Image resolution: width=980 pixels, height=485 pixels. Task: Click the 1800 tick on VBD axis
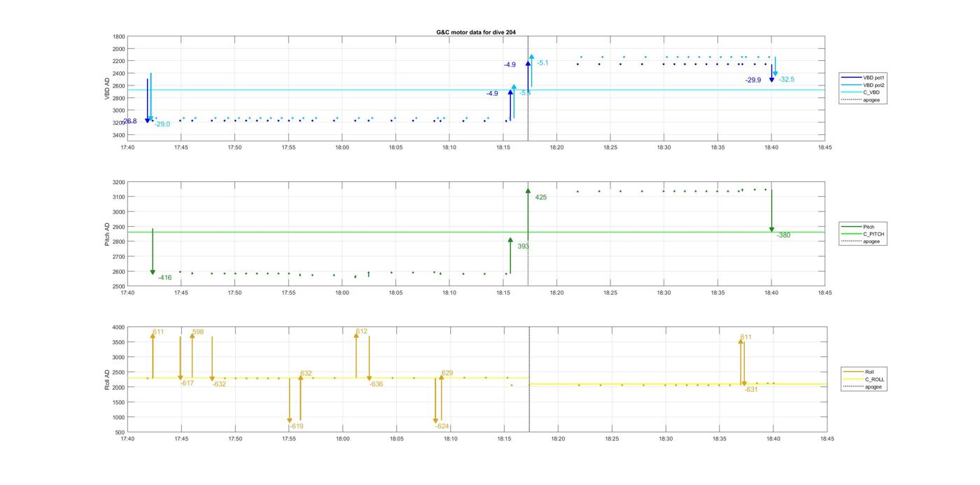coord(119,36)
